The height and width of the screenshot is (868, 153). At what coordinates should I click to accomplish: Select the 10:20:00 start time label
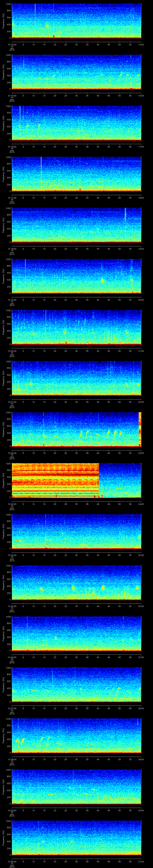[12, 351]
